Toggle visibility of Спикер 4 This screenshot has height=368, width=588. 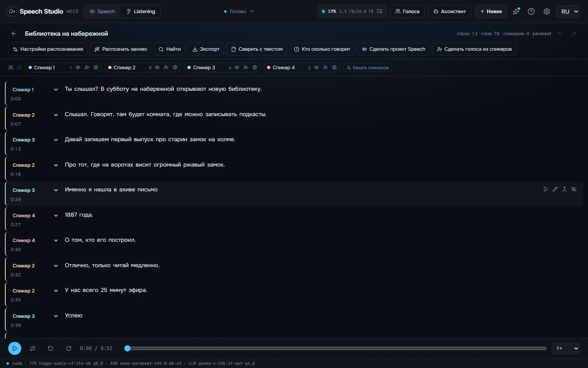(x=316, y=68)
